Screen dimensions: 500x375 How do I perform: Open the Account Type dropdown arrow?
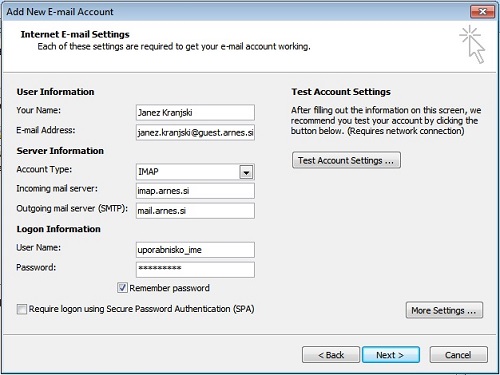click(x=246, y=172)
